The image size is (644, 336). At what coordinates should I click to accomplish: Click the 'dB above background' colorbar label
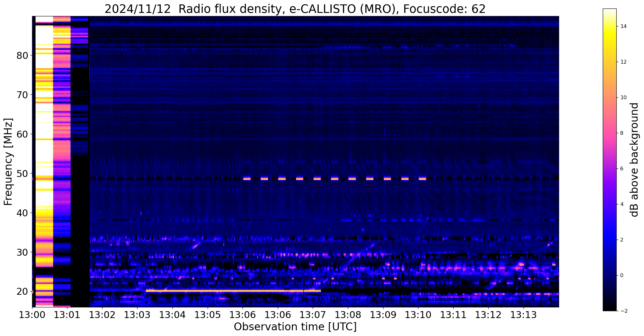(x=635, y=160)
